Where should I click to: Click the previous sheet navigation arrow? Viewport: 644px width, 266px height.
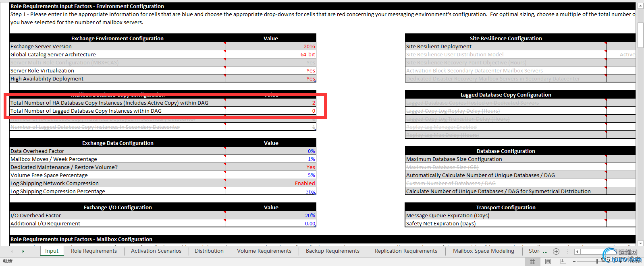click(x=12, y=251)
